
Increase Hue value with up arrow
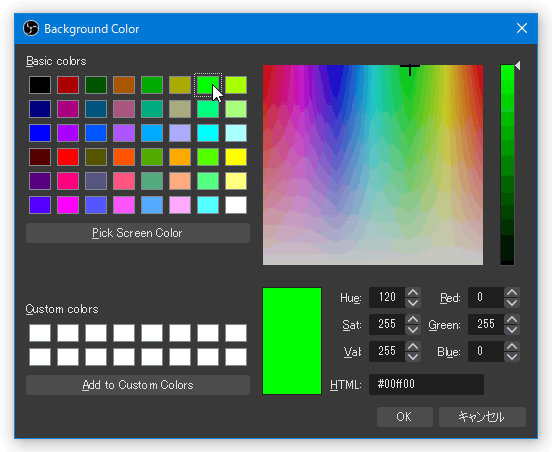413,293
